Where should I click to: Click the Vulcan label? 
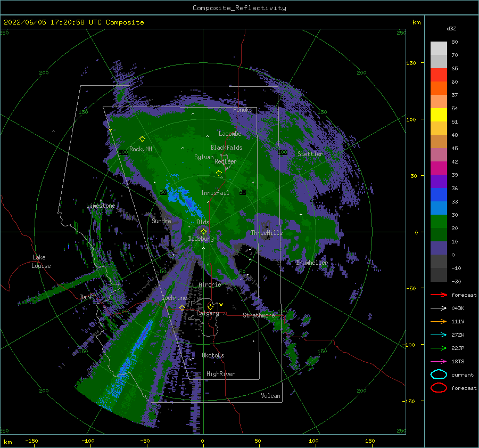[x=270, y=395]
